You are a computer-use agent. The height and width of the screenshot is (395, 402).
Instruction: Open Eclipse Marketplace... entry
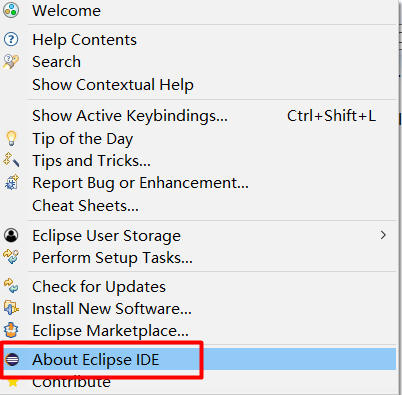(x=110, y=331)
